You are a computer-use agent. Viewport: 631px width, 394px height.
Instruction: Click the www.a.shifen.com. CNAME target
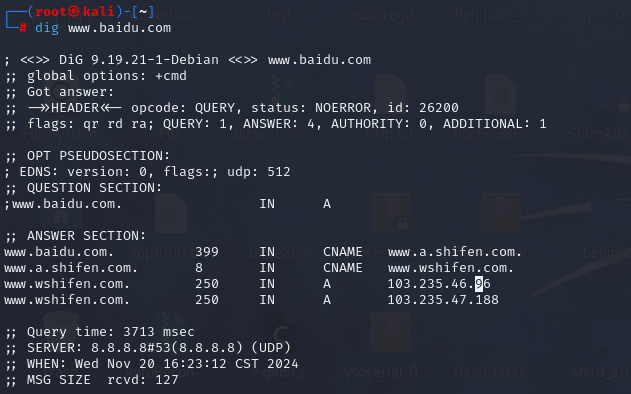tap(455, 252)
